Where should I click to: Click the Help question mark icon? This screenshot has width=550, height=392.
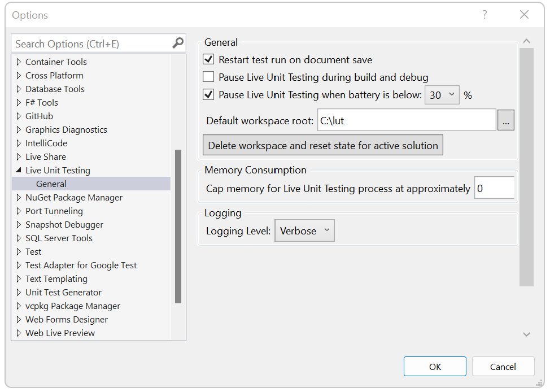pos(484,15)
